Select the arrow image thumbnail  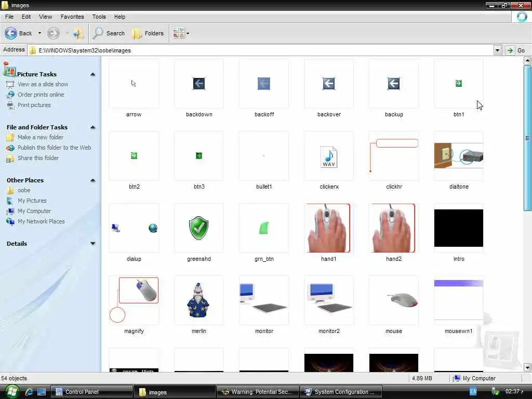(x=134, y=84)
